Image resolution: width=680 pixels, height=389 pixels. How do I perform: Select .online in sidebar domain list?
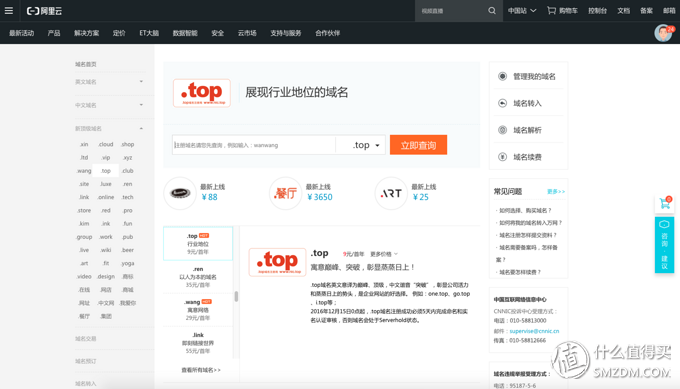click(105, 197)
